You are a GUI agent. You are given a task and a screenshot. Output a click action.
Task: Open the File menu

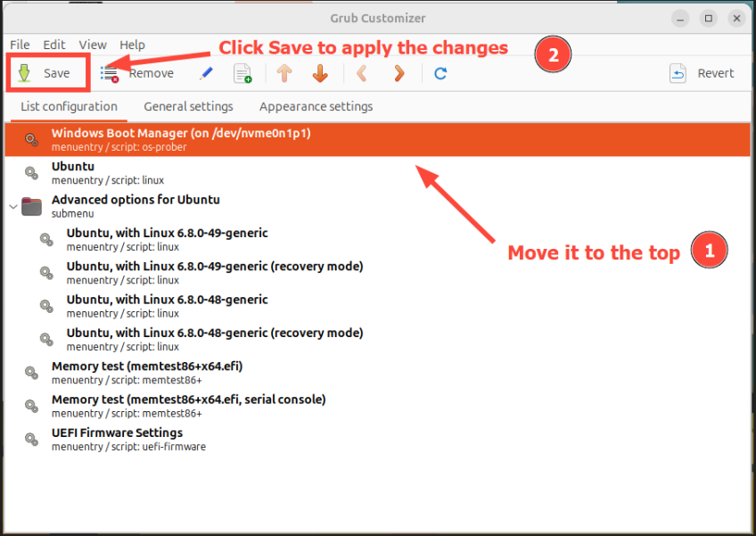pos(20,45)
